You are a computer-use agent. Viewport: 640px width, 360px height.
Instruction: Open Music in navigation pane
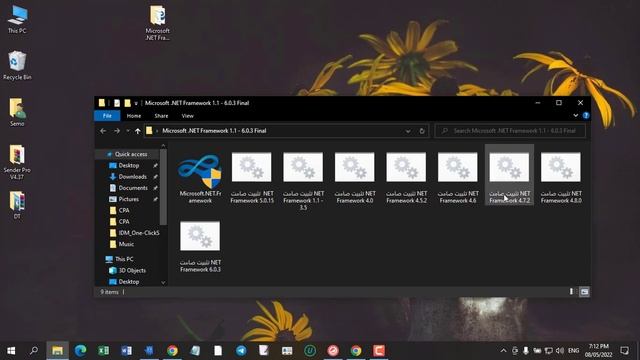126,244
